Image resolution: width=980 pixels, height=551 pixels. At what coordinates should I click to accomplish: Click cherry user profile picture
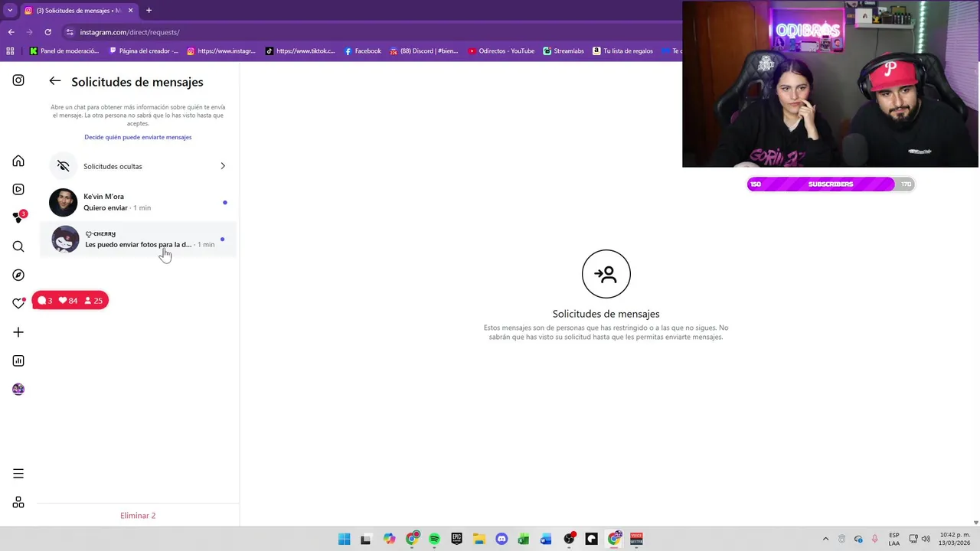click(x=65, y=239)
